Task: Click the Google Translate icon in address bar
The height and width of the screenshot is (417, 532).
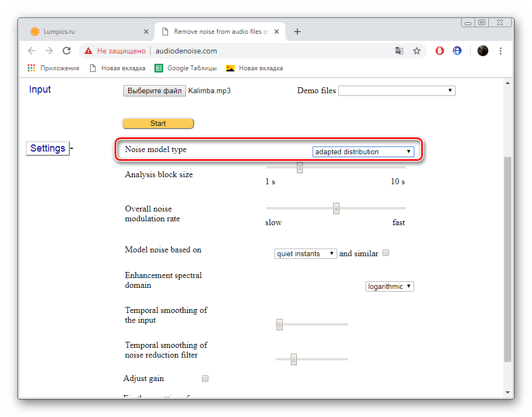Action: point(399,51)
